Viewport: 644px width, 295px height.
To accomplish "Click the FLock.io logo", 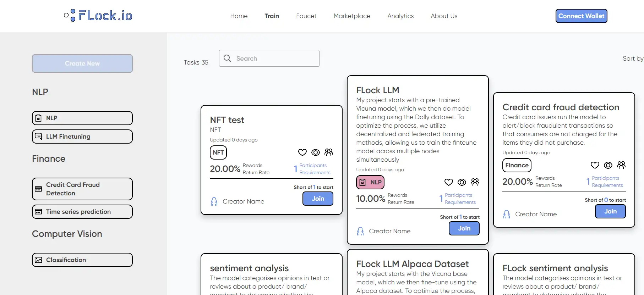I will point(98,16).
